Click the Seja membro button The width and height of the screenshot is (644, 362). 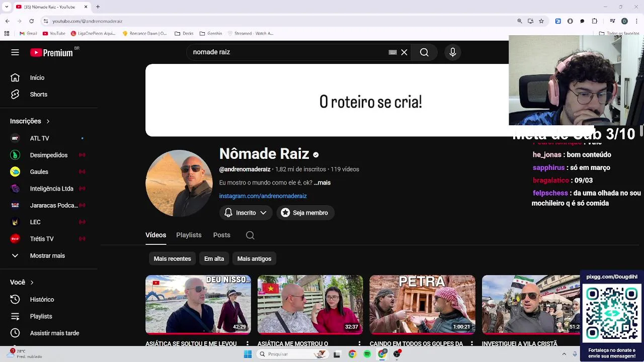click(305, 213)
